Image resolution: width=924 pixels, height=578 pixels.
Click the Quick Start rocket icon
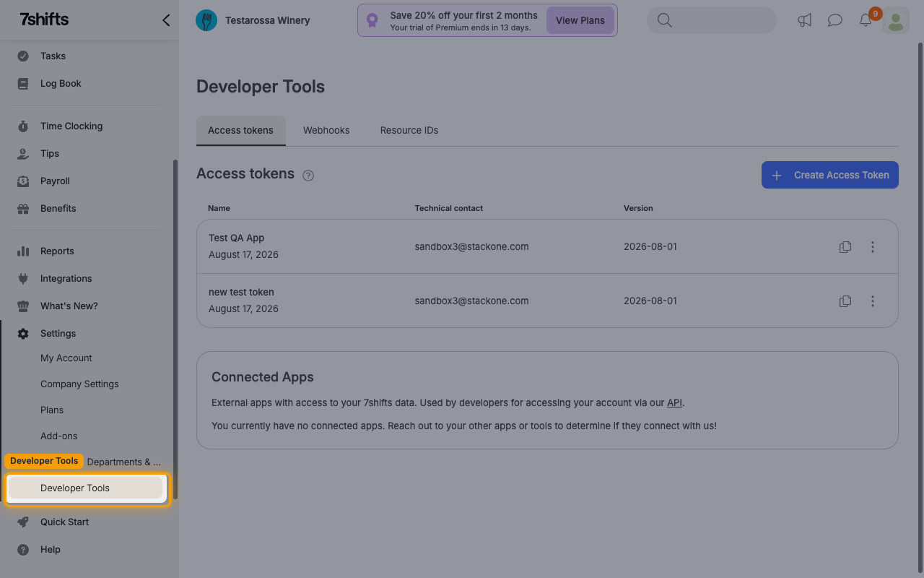23,522
